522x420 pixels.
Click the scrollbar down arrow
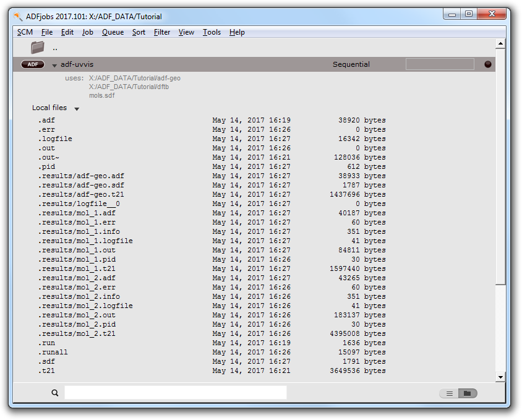pos(500,377)
